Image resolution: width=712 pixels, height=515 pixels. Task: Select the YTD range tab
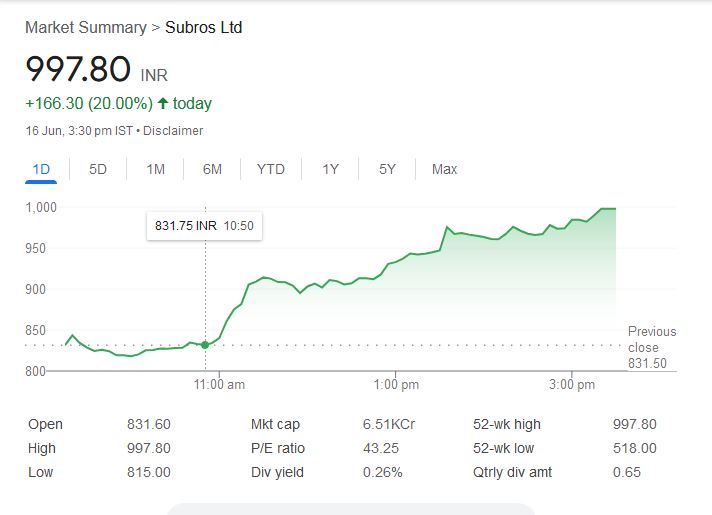(271, 169)
